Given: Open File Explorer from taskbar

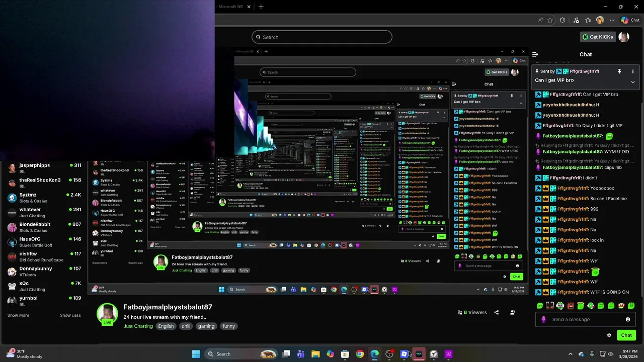Looking at the screenshot, I should pyautogui.click(x=315, y=354).
